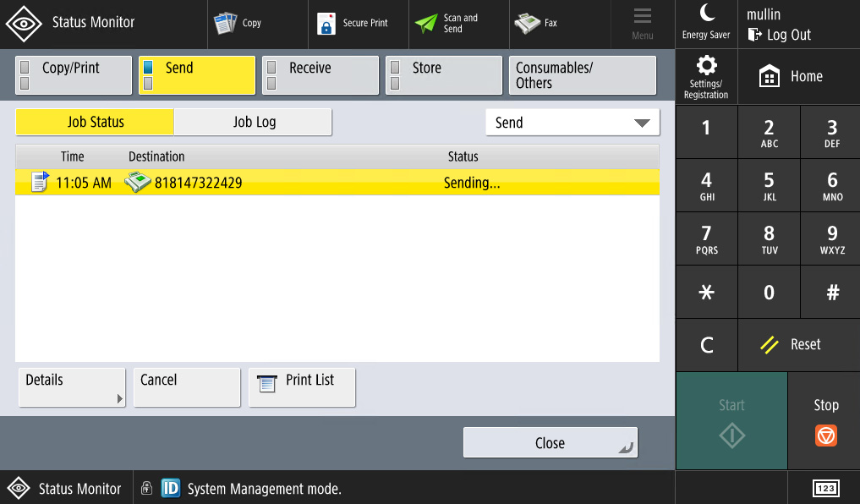Activate Energy Saver mode

tap(706, 23)
